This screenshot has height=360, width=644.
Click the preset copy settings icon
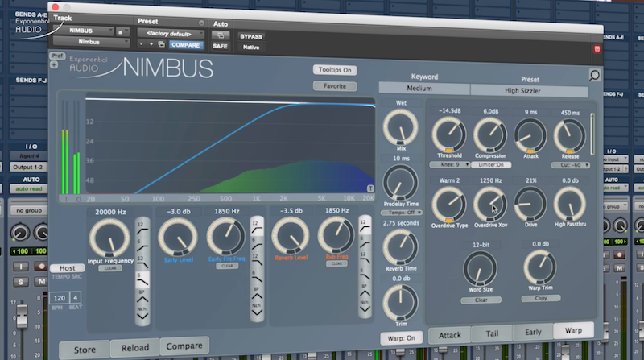[162, 45]
